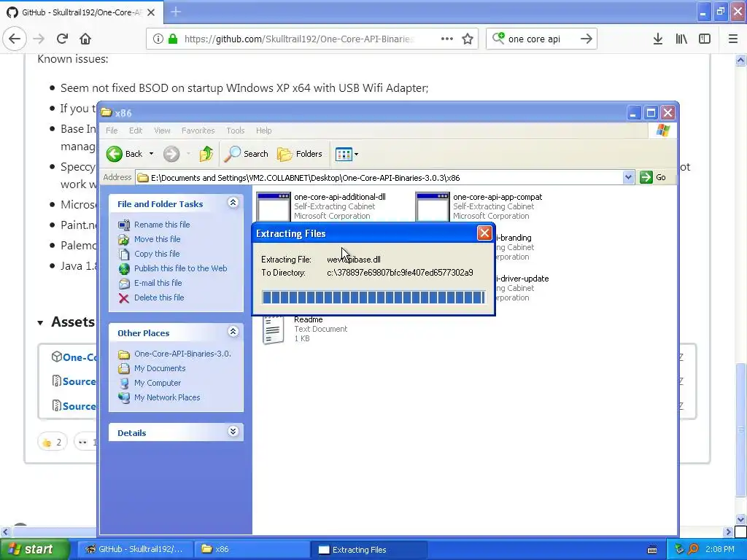This screenshot has height=560, width=747.
Task: Open the Explorer File menu
Action: pyautogui.click(x=112, y=131)
